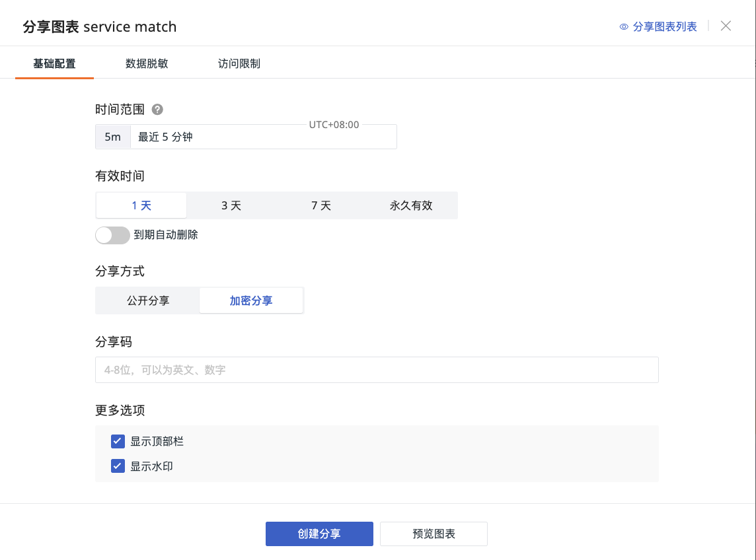Click the 创建分享 button
The height and width of the screenshot is (560, 756).
319,534
